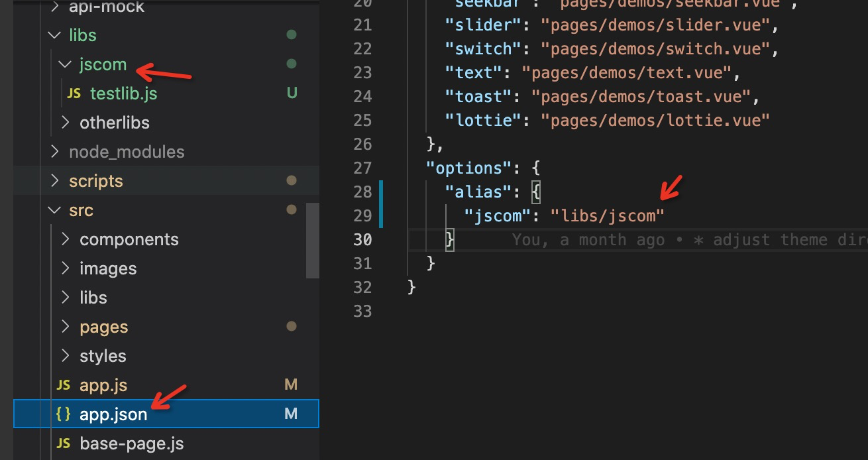The width and height of the screenshot is (868, 460).
Task: Expand the libs folder chevron inside src
Action: pyautogui.click(x=65, y=298)
